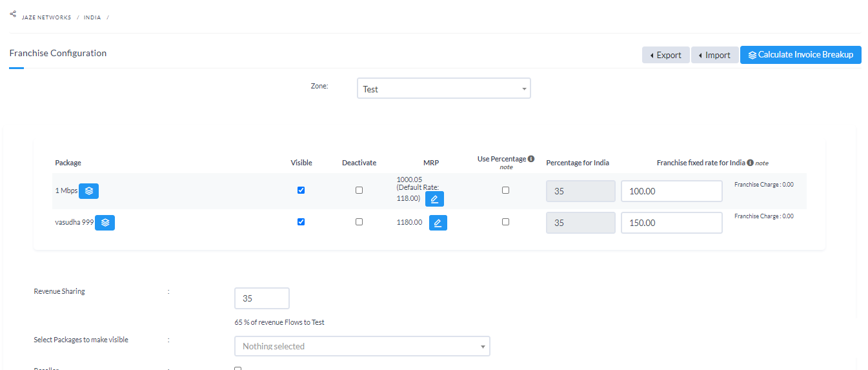Click the Revenue Sharing input field
The height and width of the screenshot is (370, 868).
pyautogui.click(x=261, y=299)
